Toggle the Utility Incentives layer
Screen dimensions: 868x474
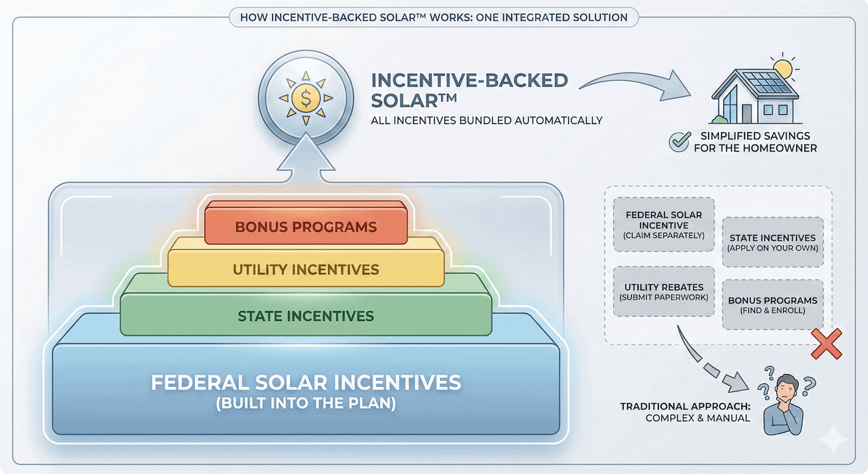pyautogui.click(x=305, y=269)
